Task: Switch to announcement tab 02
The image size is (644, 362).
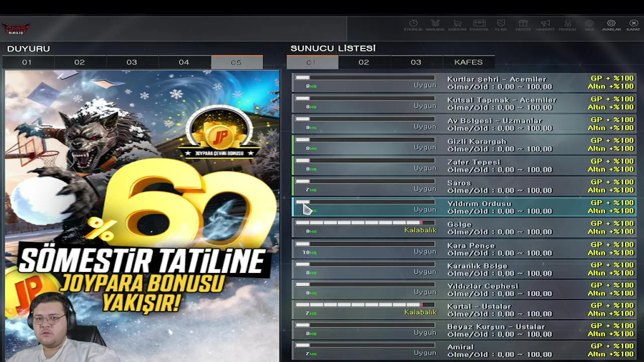Action: [79, 62]
